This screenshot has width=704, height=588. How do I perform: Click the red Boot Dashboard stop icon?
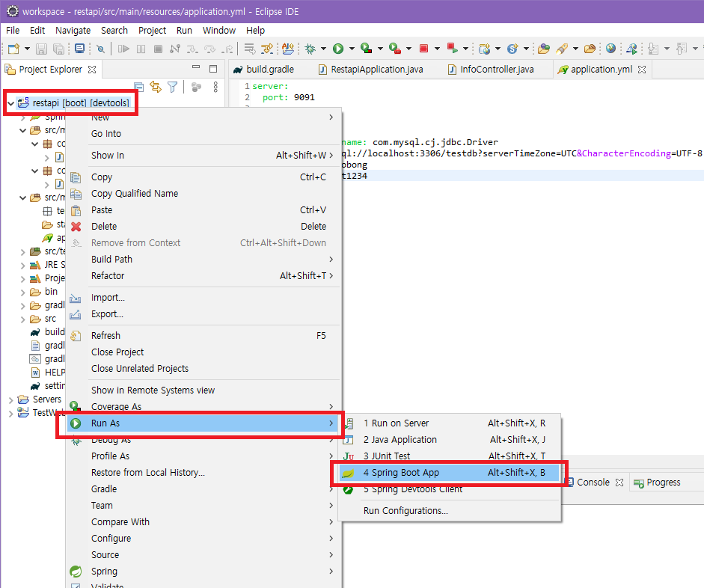[424, 49]
